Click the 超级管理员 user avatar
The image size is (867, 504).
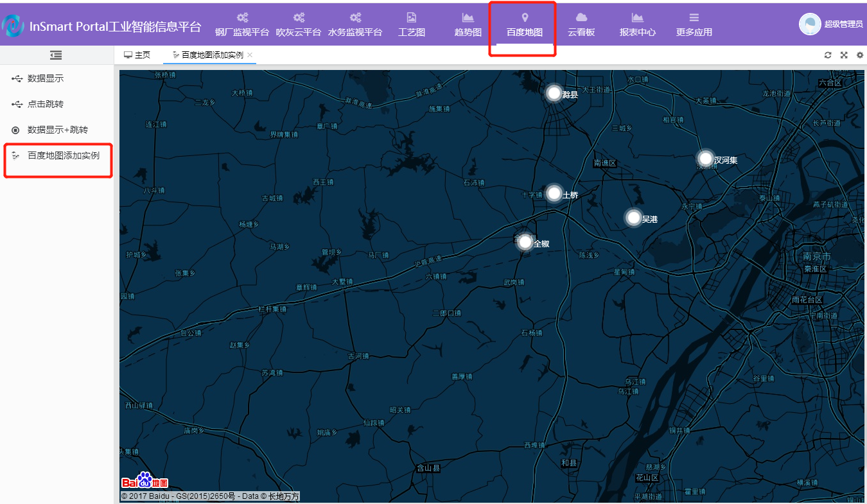point(810,24)
